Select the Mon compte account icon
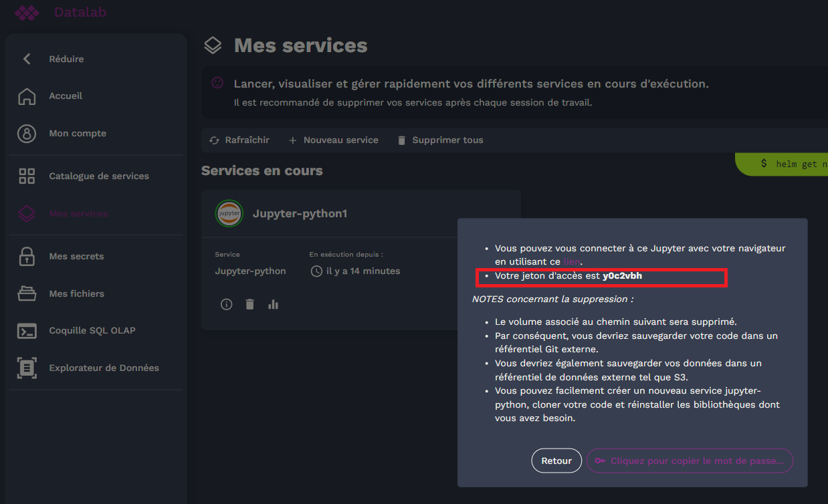 tap(25, 133)
